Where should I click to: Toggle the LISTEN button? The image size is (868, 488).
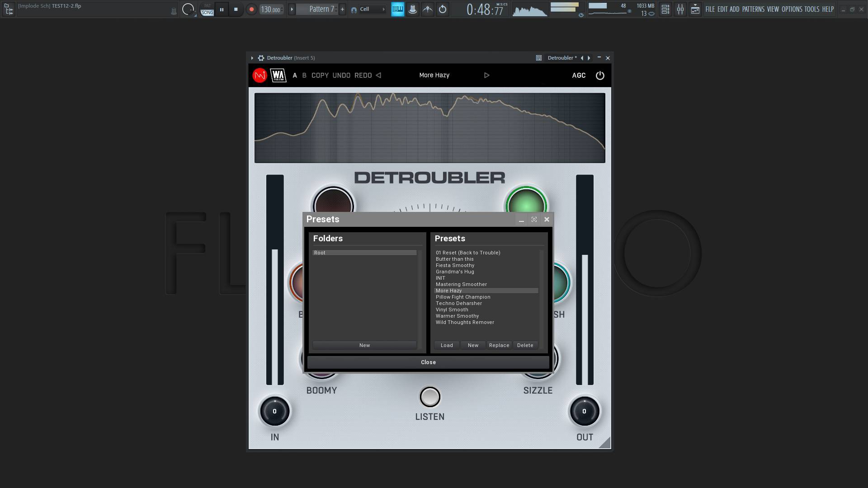(x=430, y=397)
